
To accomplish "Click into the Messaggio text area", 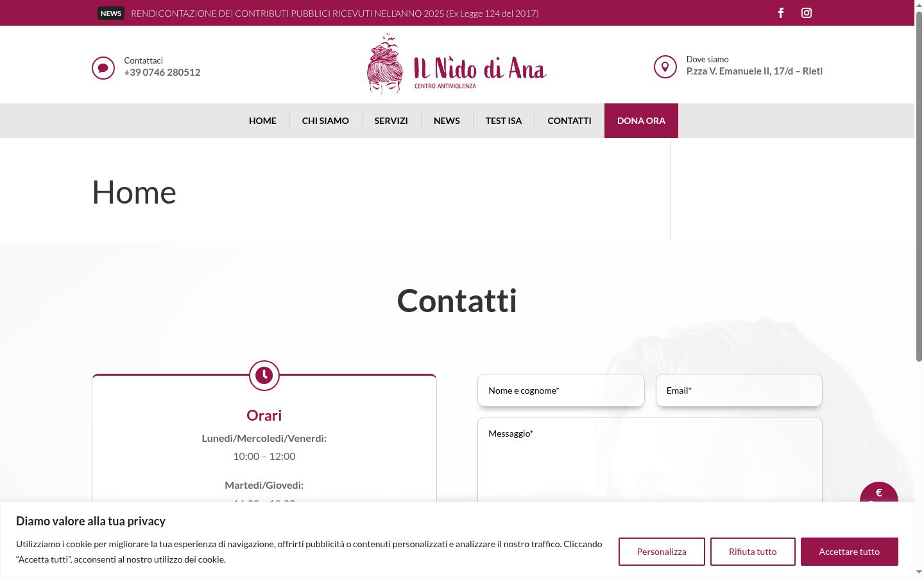I will point(650,460).
